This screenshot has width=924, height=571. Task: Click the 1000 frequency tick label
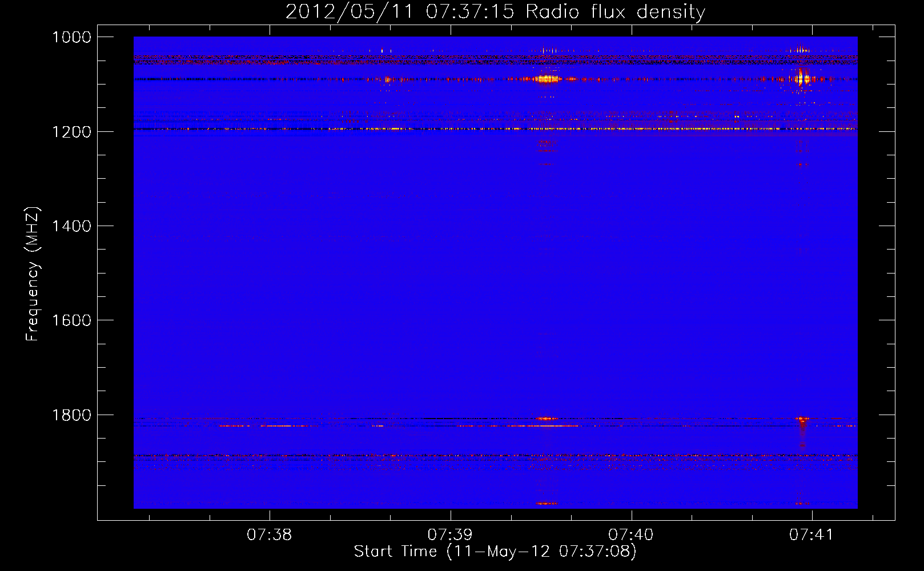tap(71, 37)
